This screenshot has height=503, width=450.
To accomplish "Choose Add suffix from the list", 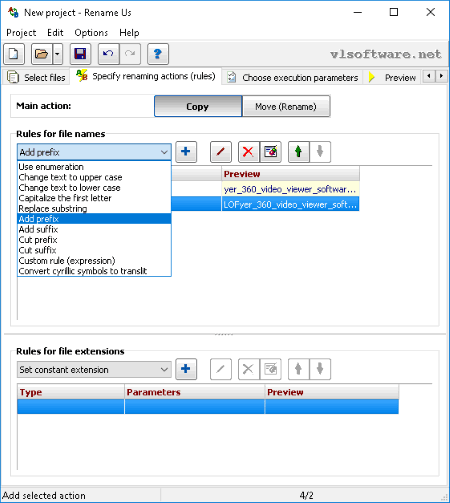I will [94, 229].
